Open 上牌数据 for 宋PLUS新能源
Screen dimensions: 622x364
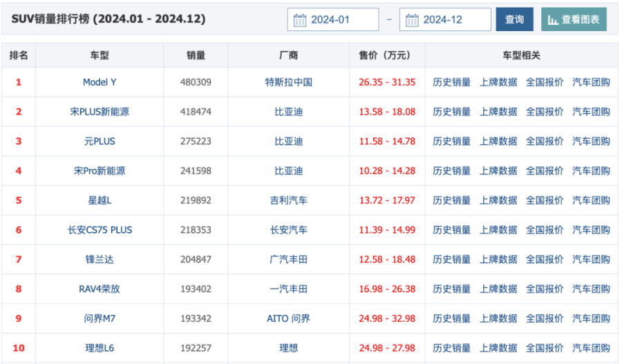pos(498,112)
